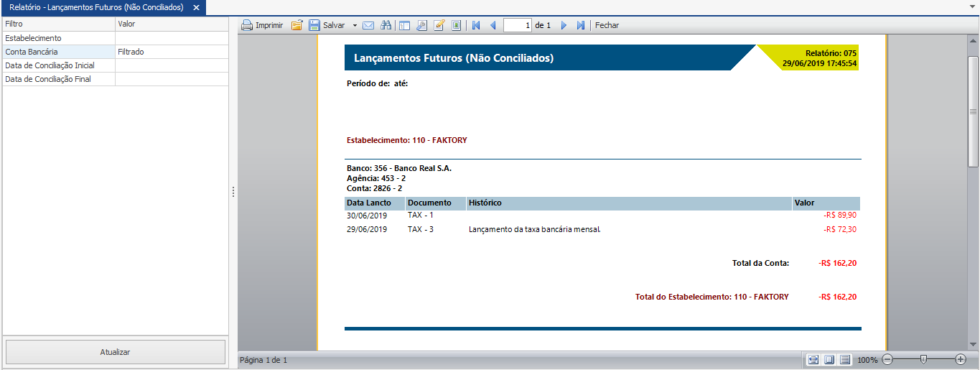The height and width of the screenshot is (370, 980).
Task: Select the Lançamentos Futuros report tab
Action: [x=96, y=7]
